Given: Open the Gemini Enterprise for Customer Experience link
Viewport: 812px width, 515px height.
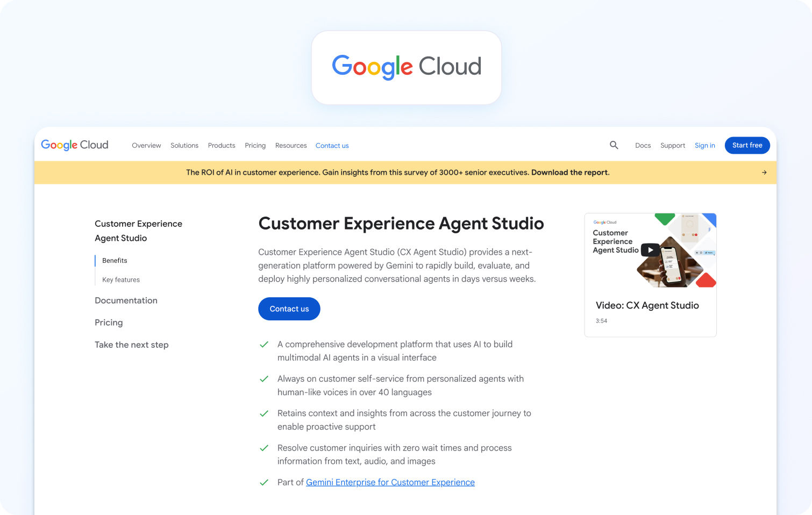Looking at the screenshot, I should [x=390, y=482].
